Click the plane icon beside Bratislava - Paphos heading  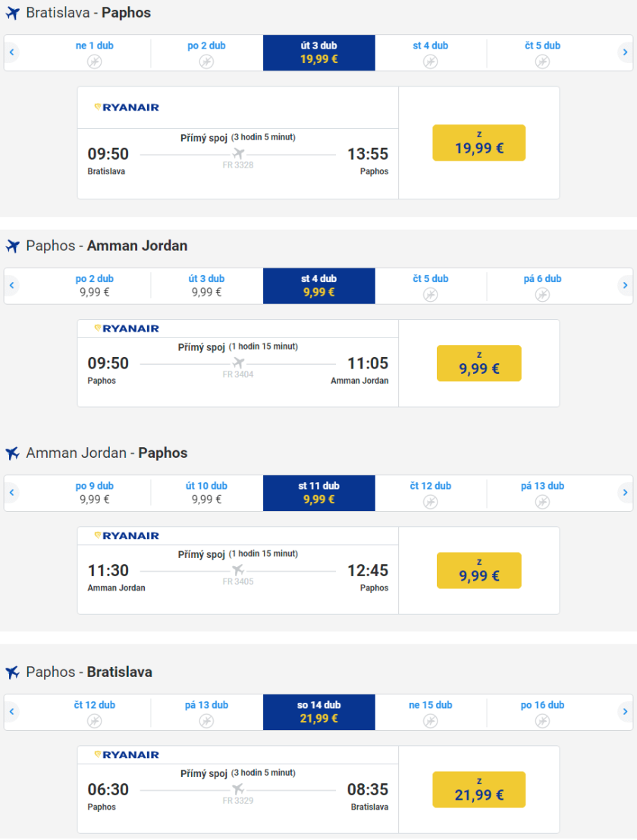coord(12,13)
